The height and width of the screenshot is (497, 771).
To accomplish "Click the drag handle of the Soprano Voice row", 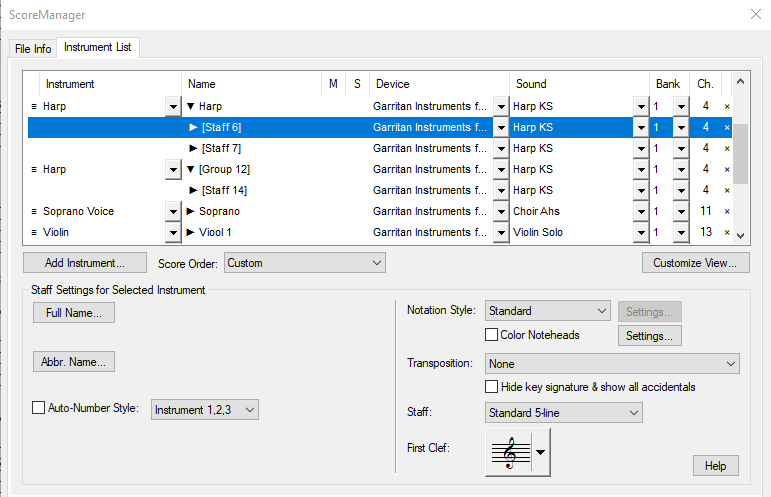I will (x=34, y=212).
